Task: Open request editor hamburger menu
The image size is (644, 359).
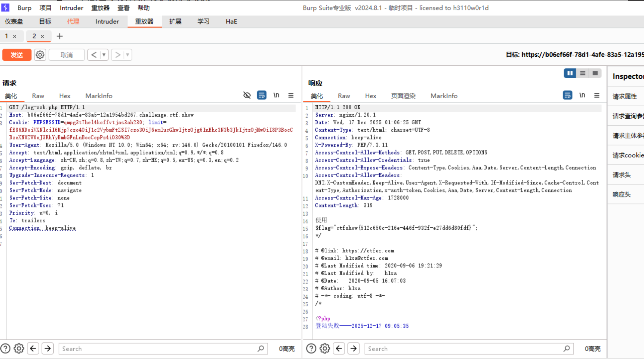Action: pos(291,95)
